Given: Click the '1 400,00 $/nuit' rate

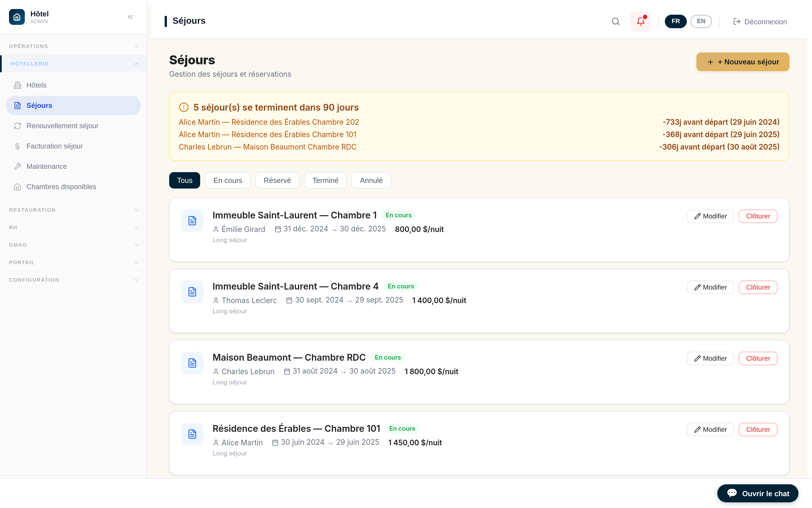Looking at the screenshot, I should coord(439,300).
